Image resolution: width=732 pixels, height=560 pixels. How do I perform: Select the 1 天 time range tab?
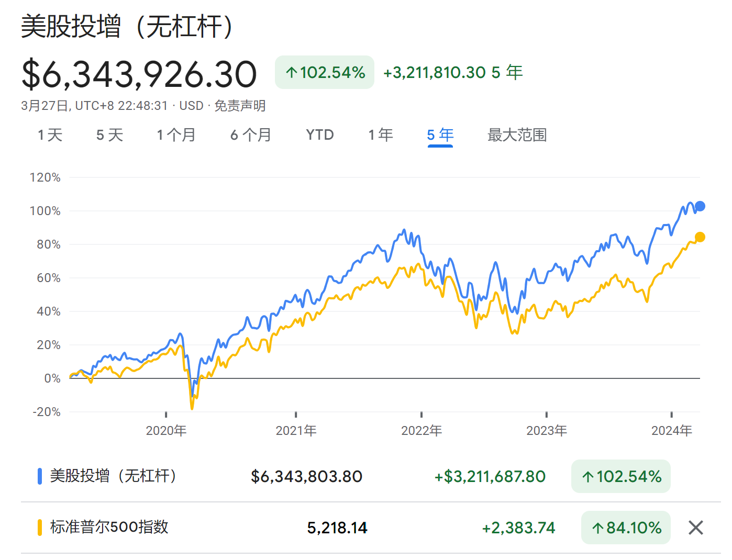tap(50, 135)
